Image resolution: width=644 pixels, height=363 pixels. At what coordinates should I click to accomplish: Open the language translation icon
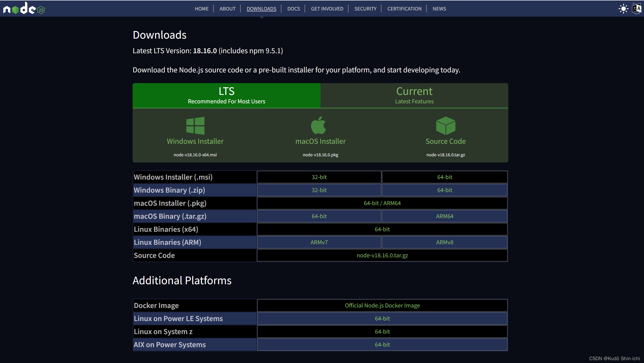(637, 9)
